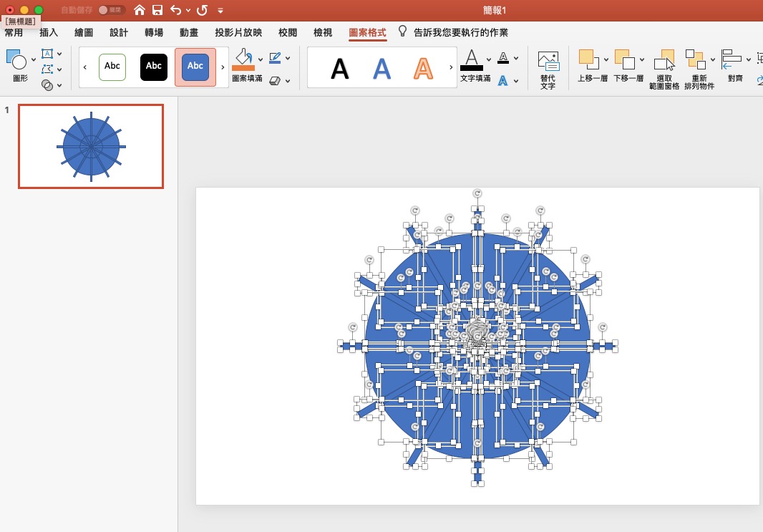This screenshot has height=532, width=763.
Task: Apply the black Abc shape style
Action: (154, 66)
